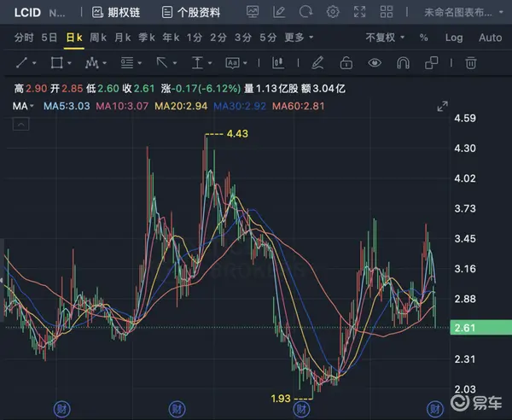This screenshot has width=512, height=420.
Task: Expand the 更多 more periods dropdown
Action: click(299, 38)
